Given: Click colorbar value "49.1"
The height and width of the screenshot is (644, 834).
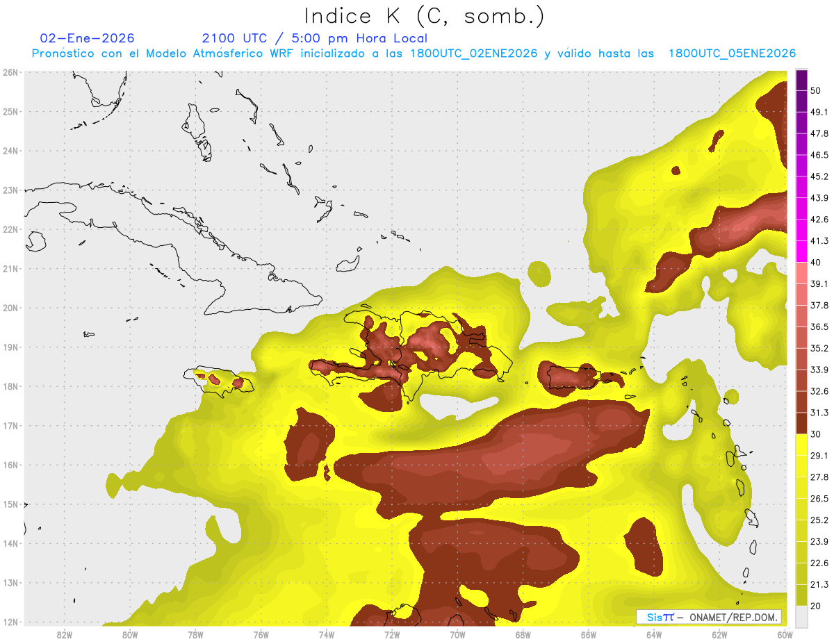Looking at the screenshot, I should (819, 112).
